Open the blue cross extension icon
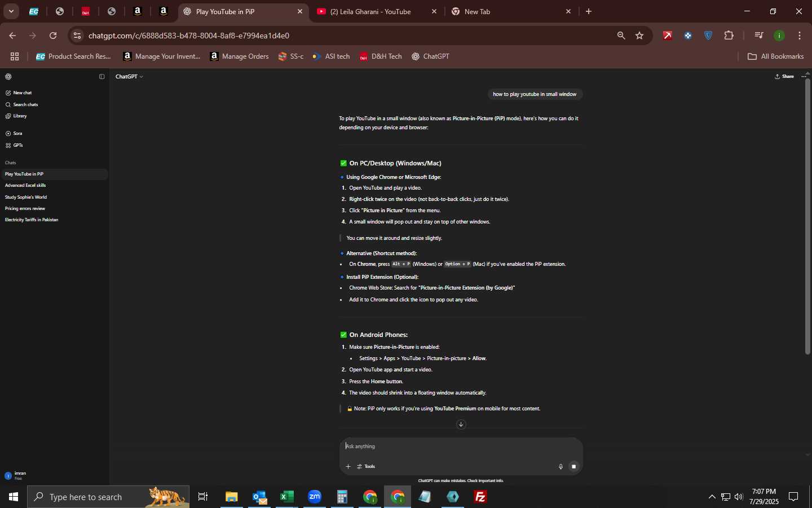 point(688,36)
